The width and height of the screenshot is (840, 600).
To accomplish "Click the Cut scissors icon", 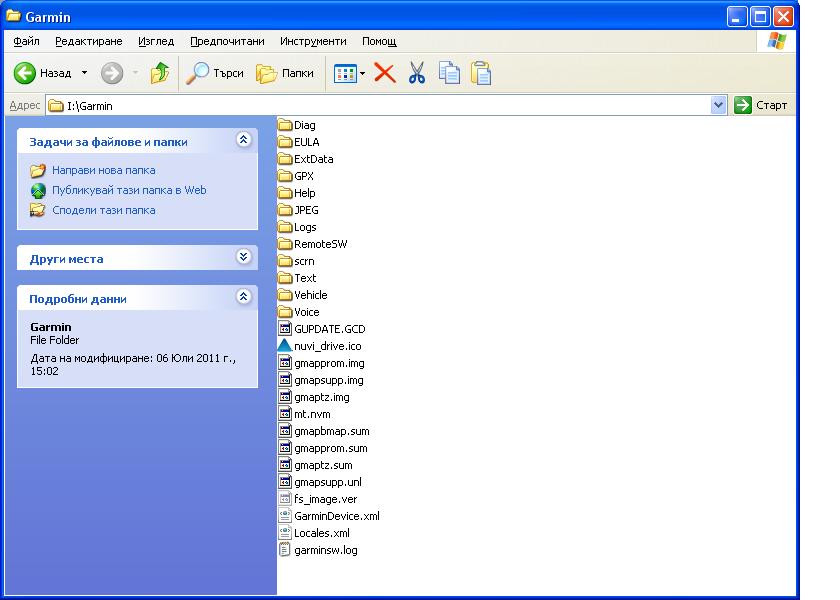I will point(417,73).
